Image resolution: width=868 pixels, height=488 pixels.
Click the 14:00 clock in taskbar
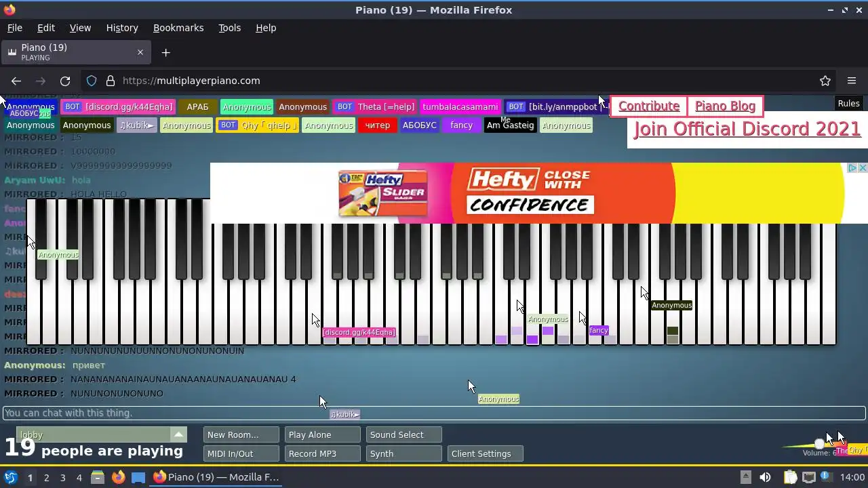pyautogui.click(x=852, y=477)
